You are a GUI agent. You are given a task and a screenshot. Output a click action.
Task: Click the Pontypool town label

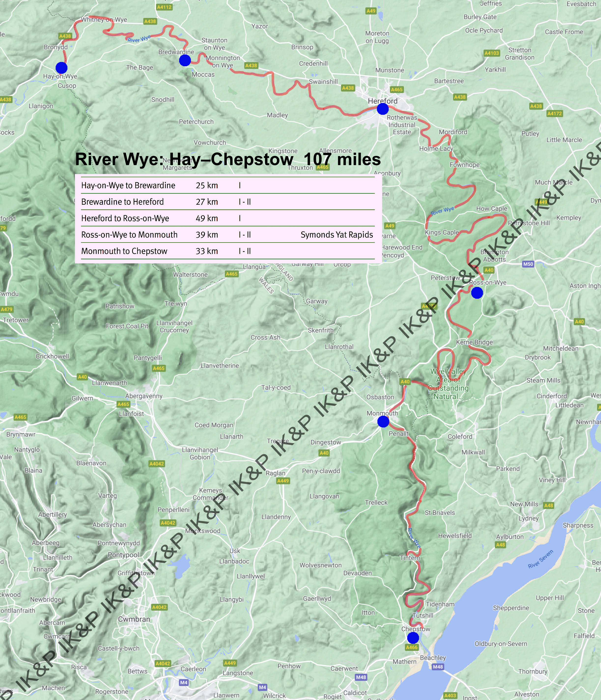[x=123, y=555]
